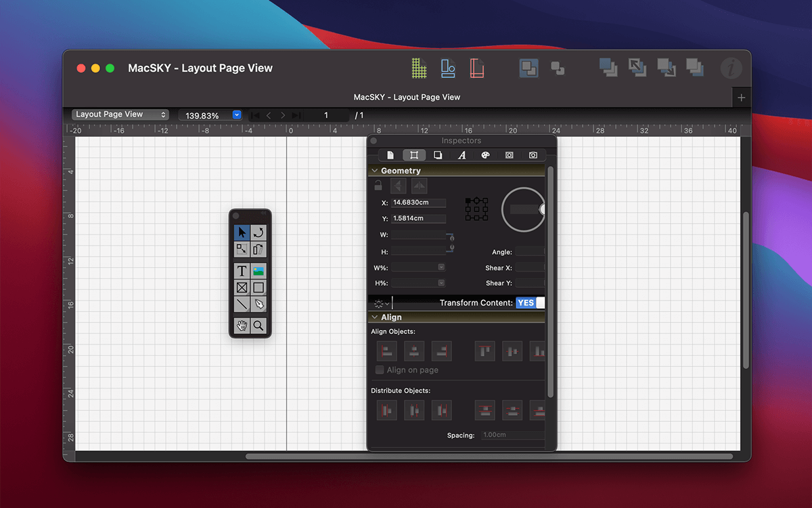Select the pen tool

[x=258, y=303]
